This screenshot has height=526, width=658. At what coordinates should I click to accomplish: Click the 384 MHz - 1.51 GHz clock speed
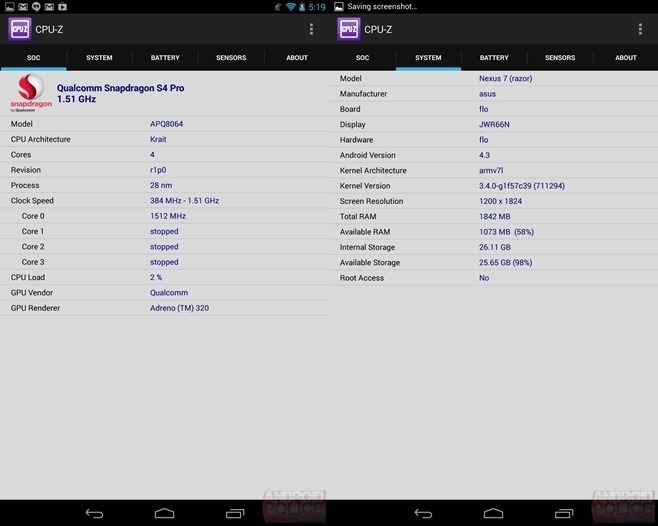(185, 201)
